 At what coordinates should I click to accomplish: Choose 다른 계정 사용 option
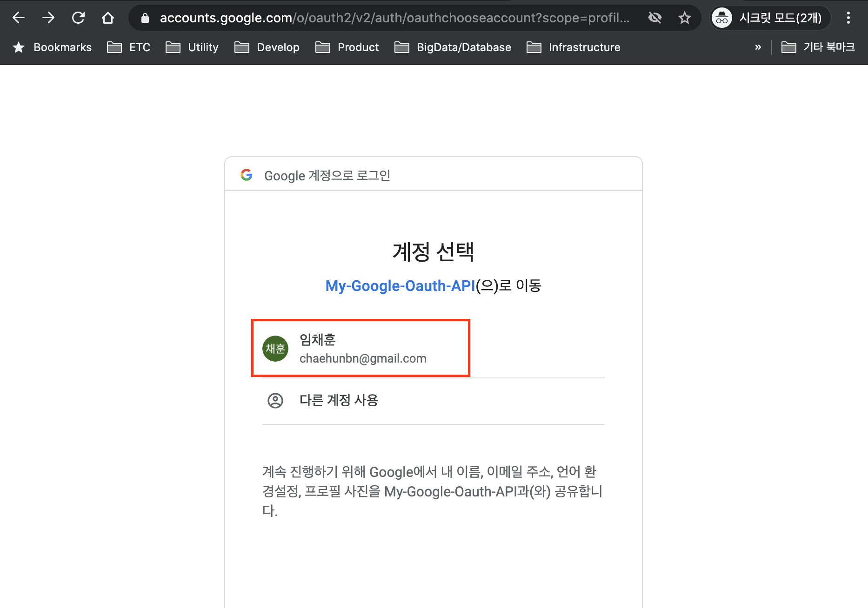(434, 401)
